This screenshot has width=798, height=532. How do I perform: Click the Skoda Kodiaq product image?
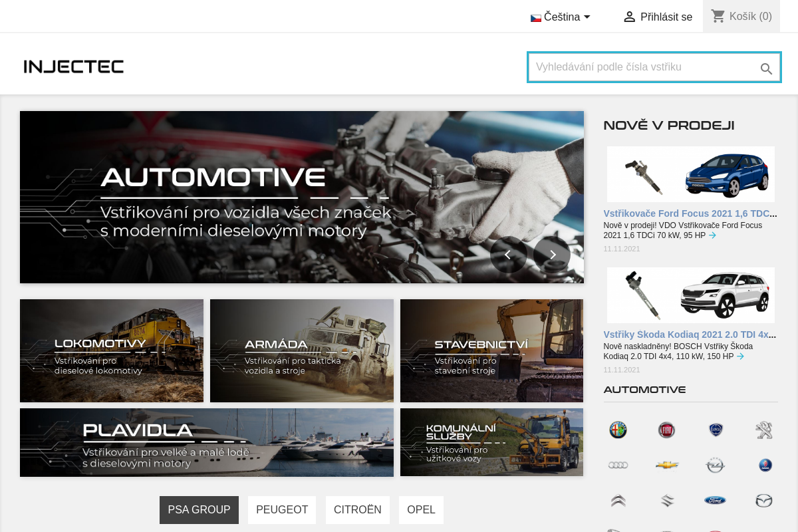pyautogui.click(x=690, y=295)
